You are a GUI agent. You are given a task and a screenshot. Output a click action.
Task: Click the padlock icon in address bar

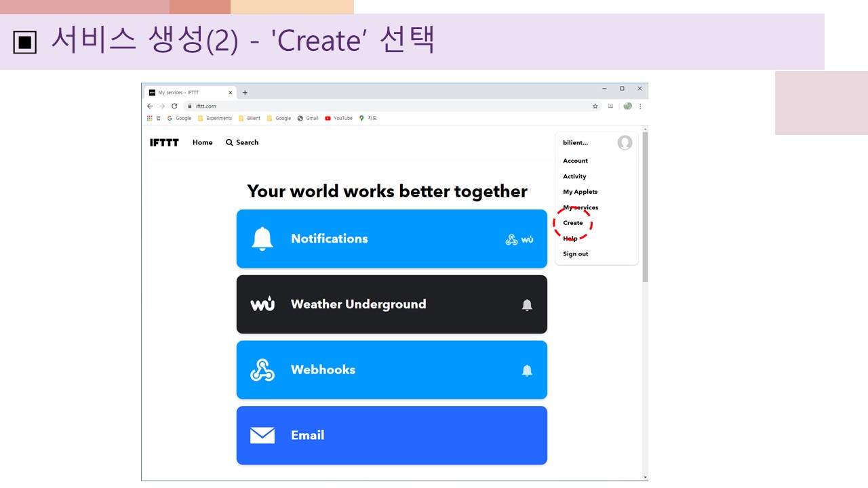tap(190, 106)
